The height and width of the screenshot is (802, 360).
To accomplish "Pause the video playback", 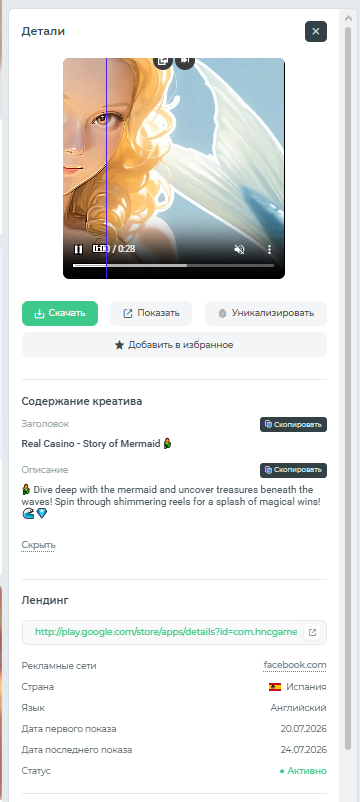I will point(78,250).
